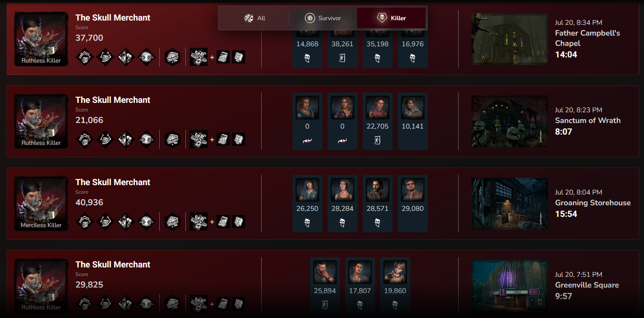The height and width of the screenshot is (318, 644).
Task: Click the escape icon under score 38,261
Action: [343, 58]
